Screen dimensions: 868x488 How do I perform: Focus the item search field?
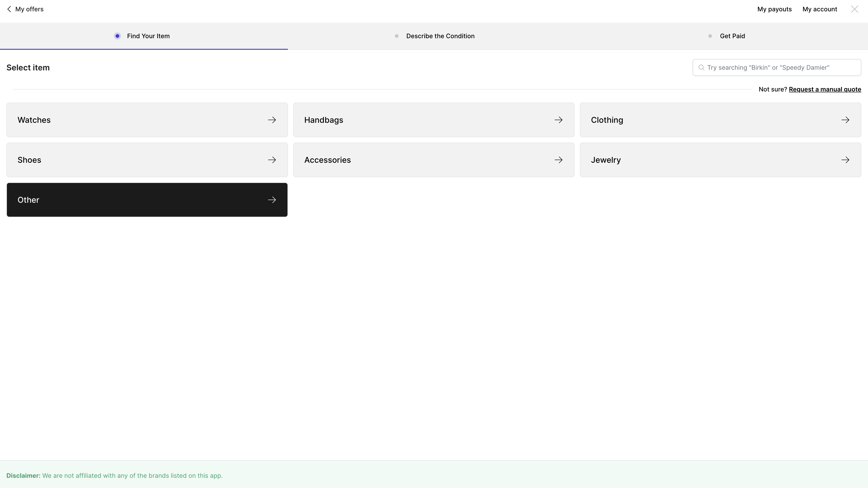[777, 67]
